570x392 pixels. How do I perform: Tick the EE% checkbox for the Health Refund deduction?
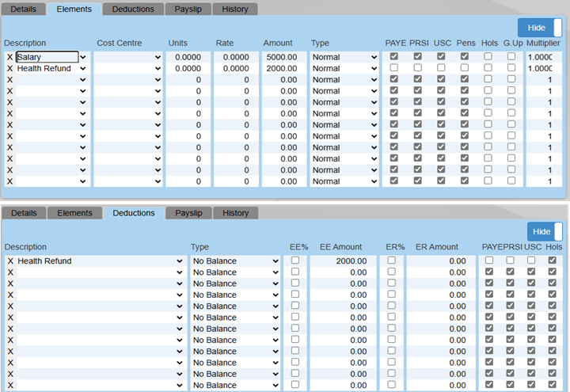(x=295, y=261)
